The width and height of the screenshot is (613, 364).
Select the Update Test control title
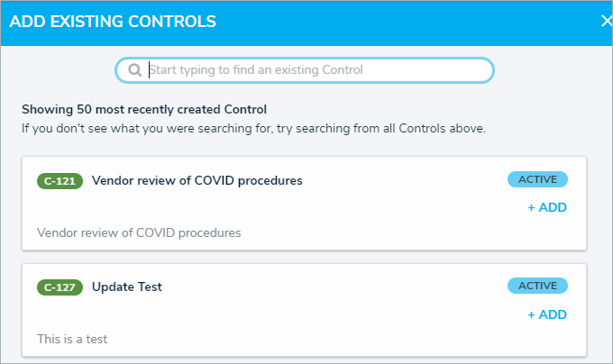click(x=127, y=287)
